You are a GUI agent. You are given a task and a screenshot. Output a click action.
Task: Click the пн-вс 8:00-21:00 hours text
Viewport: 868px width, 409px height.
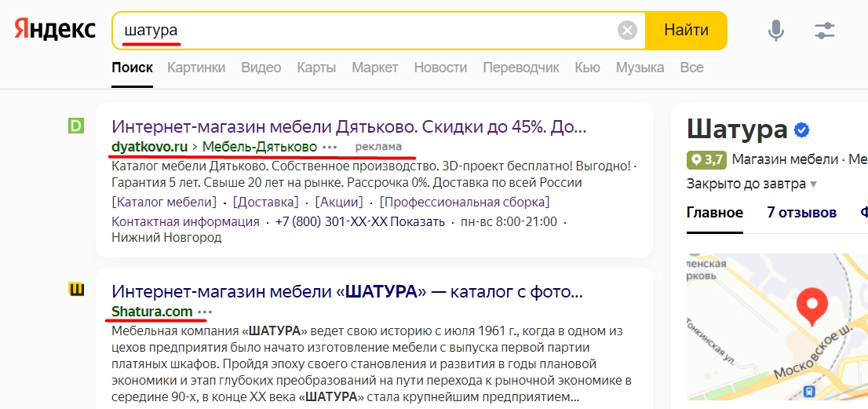(x=509, y=222)
